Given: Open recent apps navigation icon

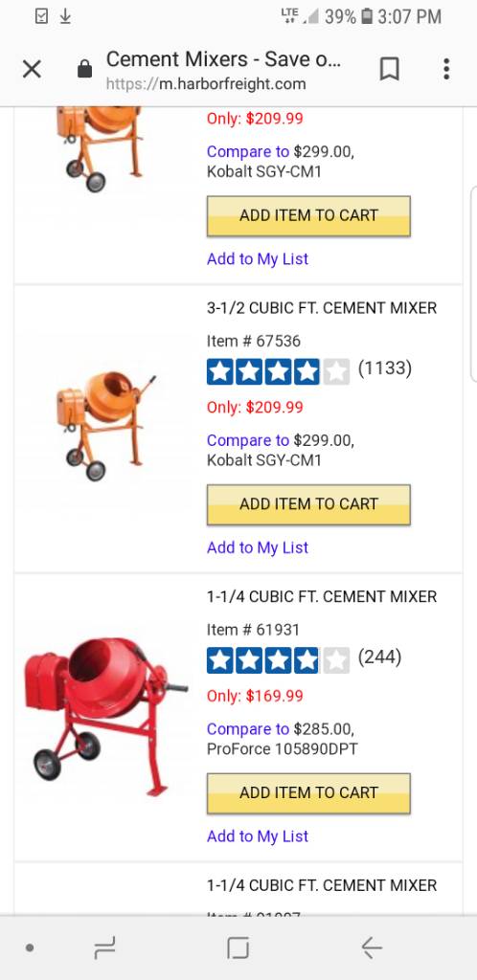Looking at the screenshot, I should point(104,948).
